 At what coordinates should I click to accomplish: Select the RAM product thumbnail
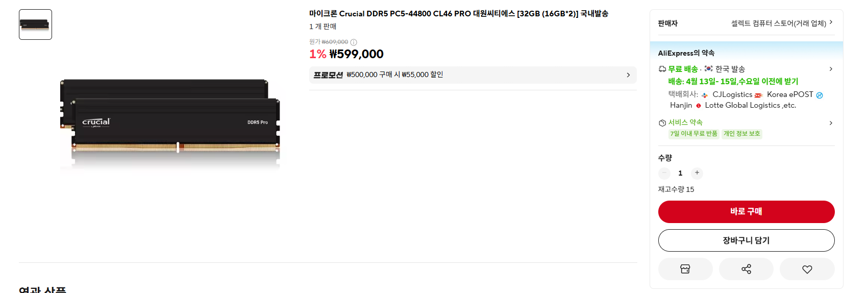tap(35, 25)
